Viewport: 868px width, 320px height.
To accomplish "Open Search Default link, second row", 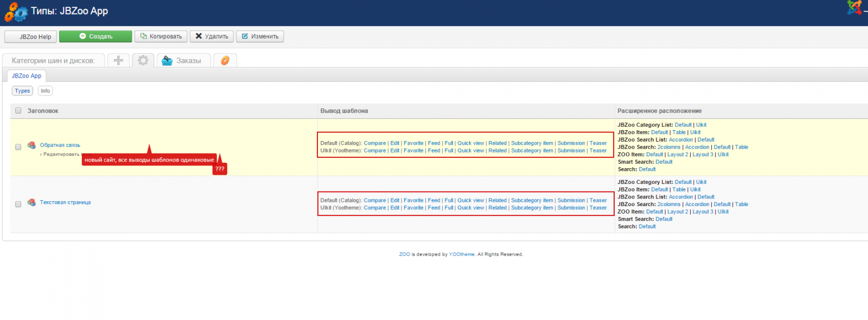I will click(x=647, y=227).
